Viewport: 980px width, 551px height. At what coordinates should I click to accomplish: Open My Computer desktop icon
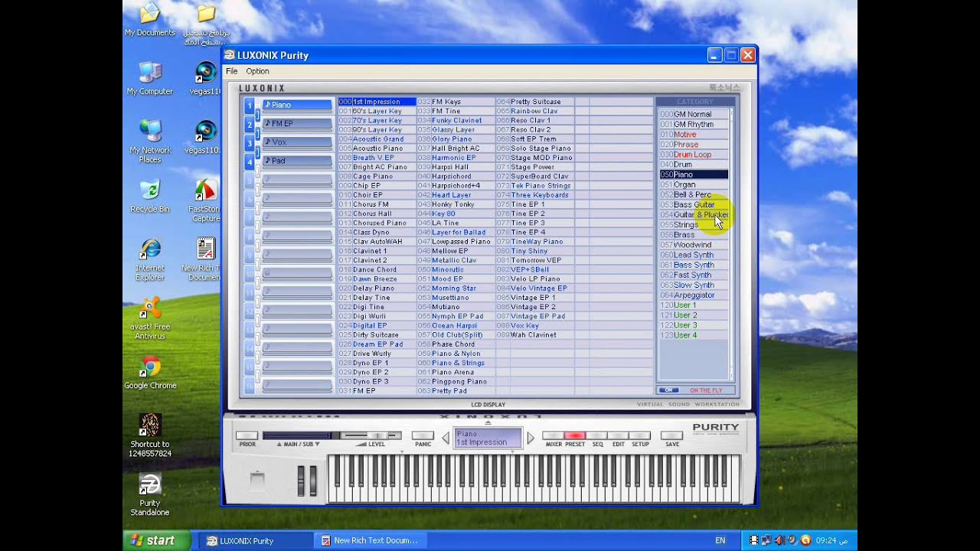pos(150,79)
